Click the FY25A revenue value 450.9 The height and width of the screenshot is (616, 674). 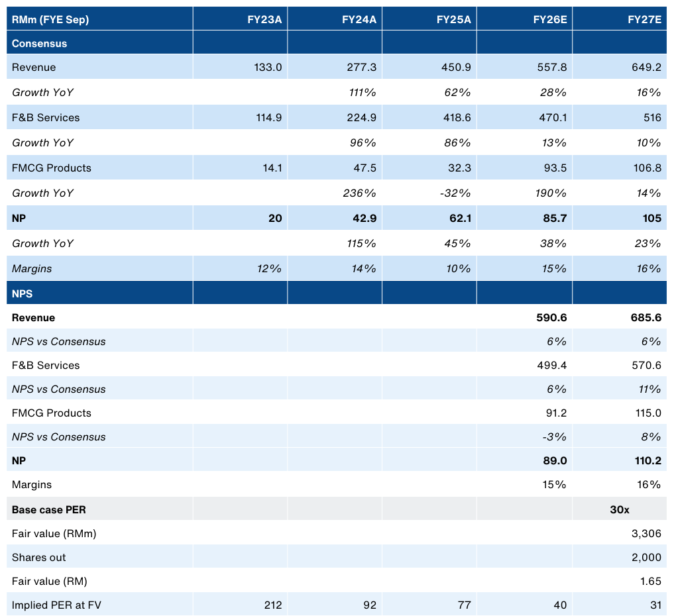pyautogui.click(x=453, y=68)
